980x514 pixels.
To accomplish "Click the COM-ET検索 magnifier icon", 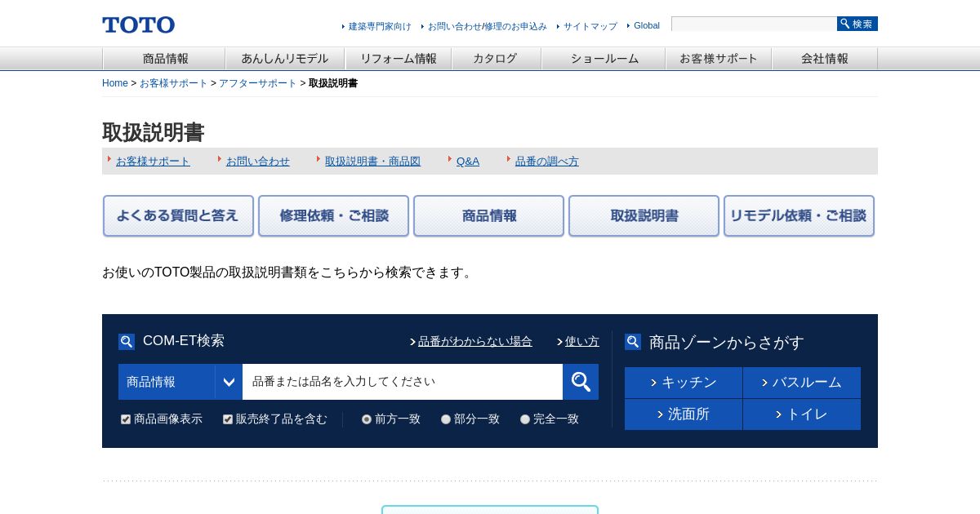I will (127, 342).
